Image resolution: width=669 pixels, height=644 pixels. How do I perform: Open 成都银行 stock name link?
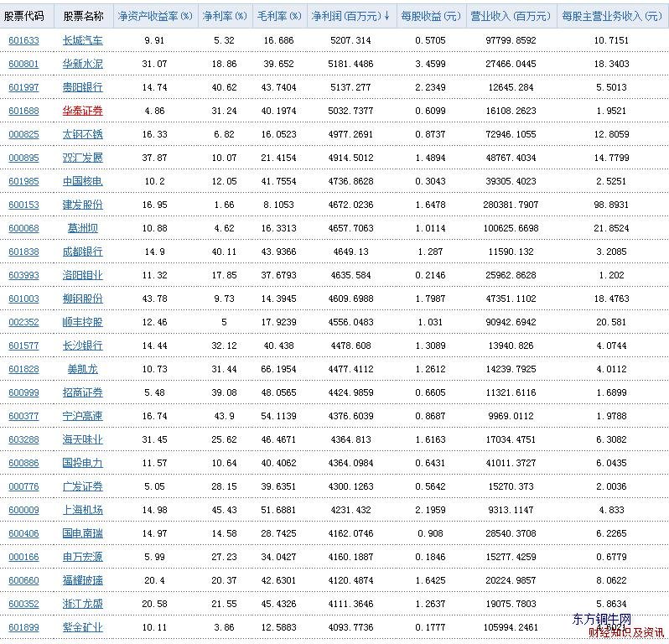click(x=83, y=252)
